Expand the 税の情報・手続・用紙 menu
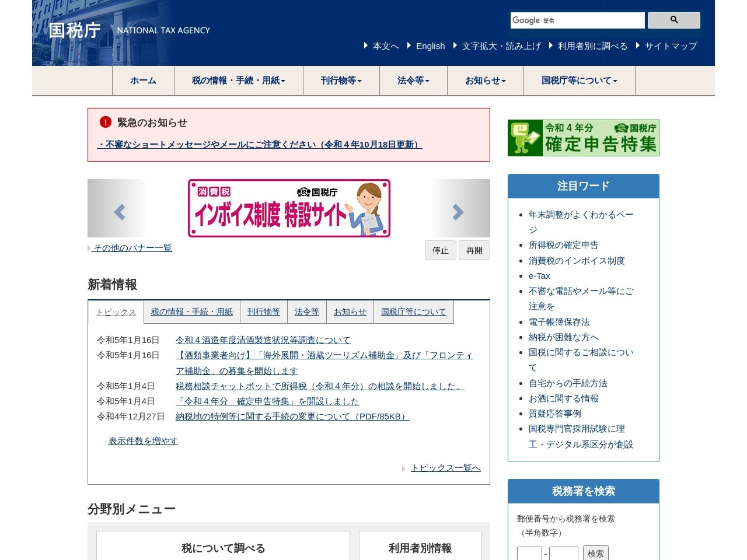This screenshot has width=747, height=560. click(x=239, y=80)
